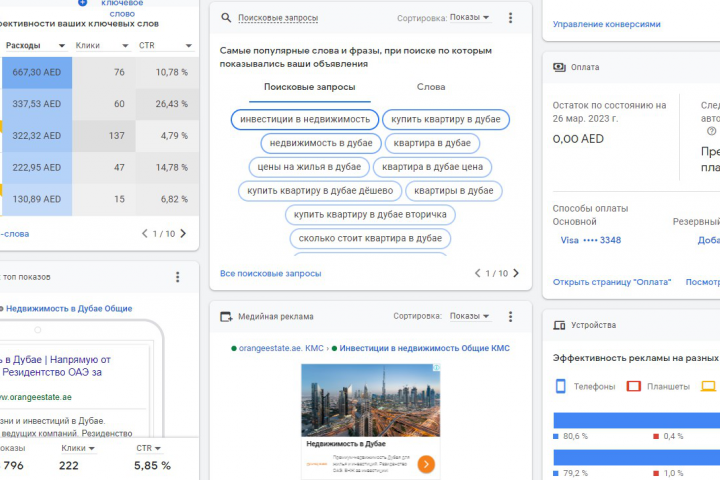Switch to the Слова tab

[x=431, y=87]
